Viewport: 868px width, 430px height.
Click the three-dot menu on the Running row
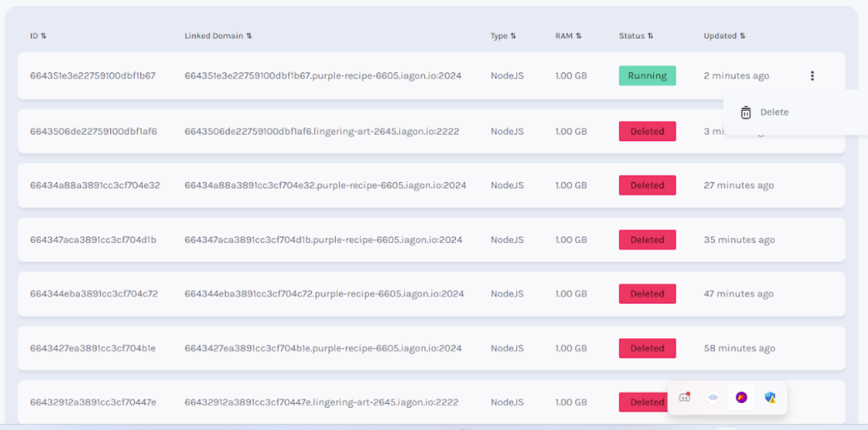pyautogui.click(x=812, y=76)
